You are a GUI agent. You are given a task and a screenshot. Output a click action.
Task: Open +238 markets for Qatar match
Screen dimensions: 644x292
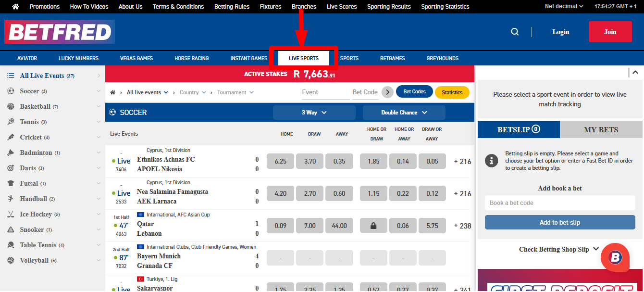[462, 226]
